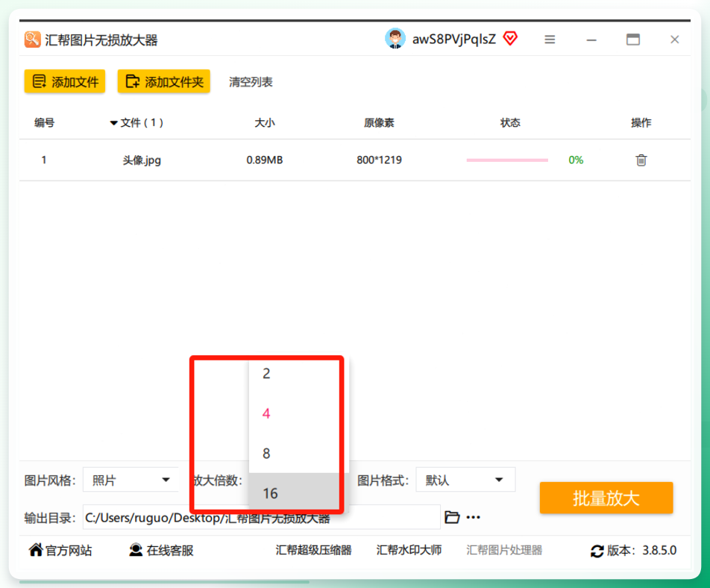Open the 图片风格 照片 dropdown

131,480
